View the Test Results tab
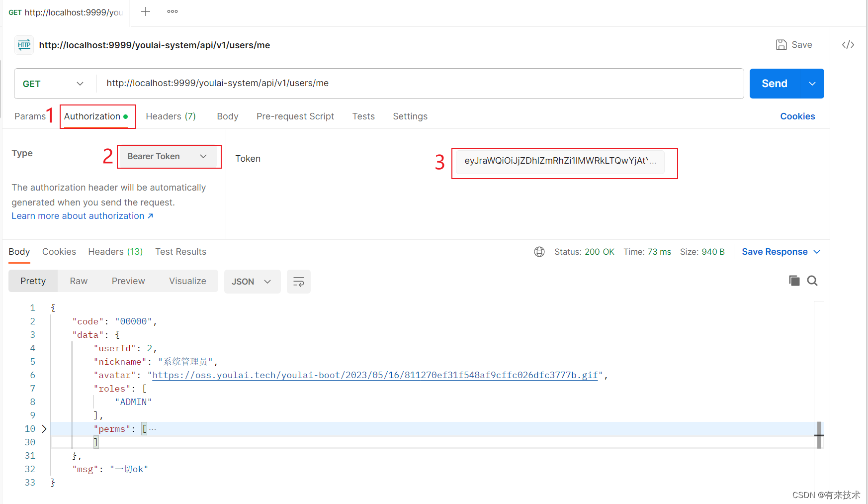The image size is (868, 504). coord(180,252)
